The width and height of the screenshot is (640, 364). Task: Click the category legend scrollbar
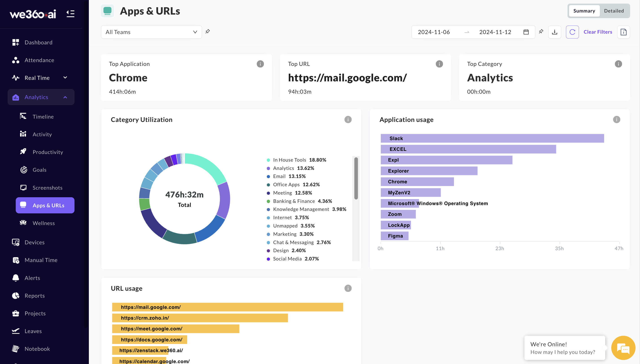pos(356,178)
